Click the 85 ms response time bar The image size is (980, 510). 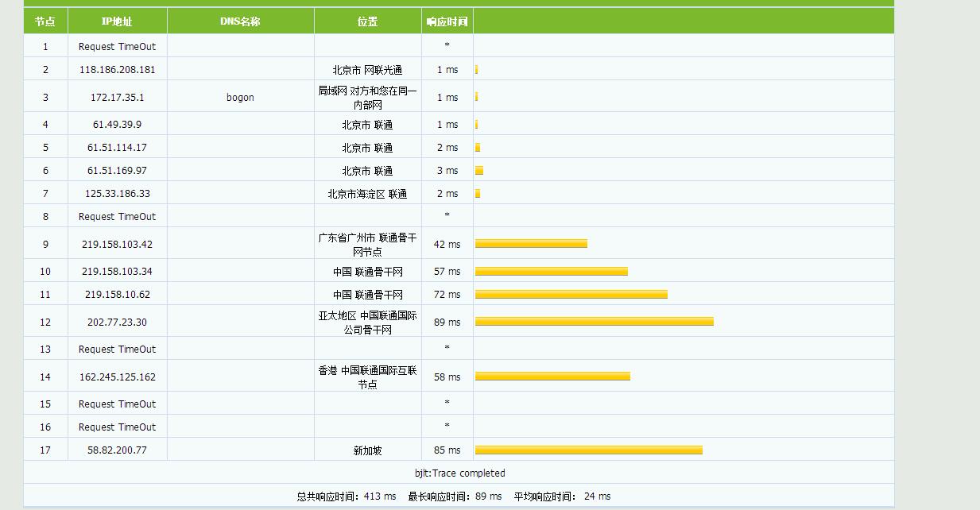click(x=589, y=450)
